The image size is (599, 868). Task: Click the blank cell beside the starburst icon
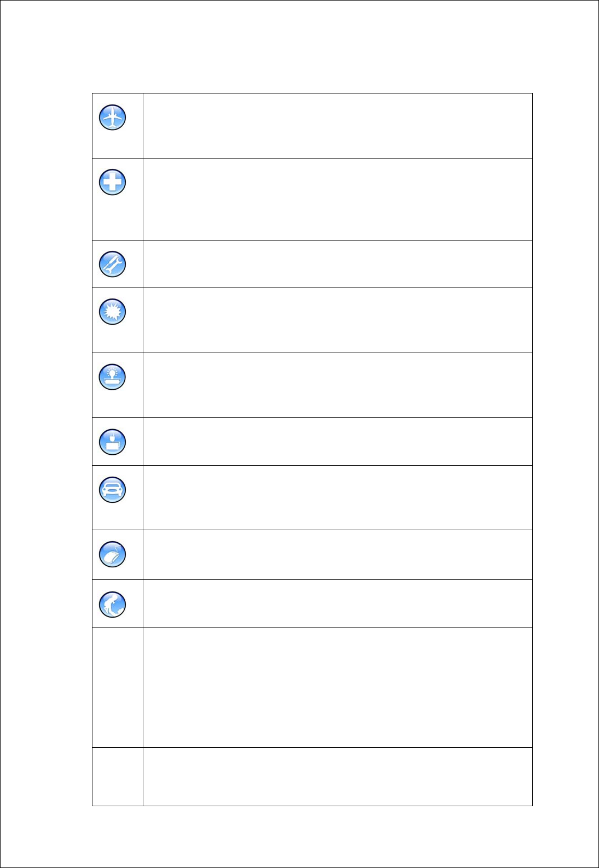(x=338, y=320)
